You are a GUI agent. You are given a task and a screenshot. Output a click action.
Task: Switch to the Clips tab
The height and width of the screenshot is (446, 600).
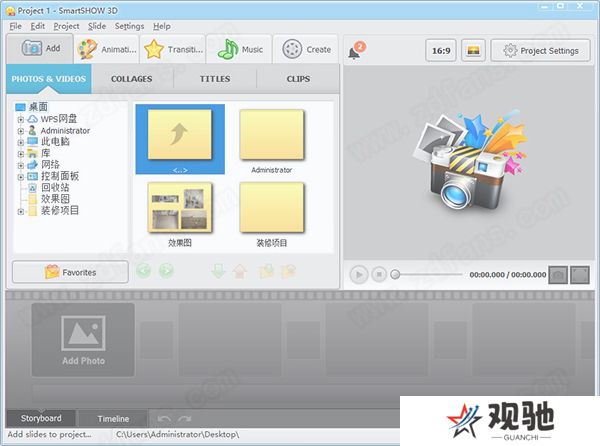pos(298,79)
